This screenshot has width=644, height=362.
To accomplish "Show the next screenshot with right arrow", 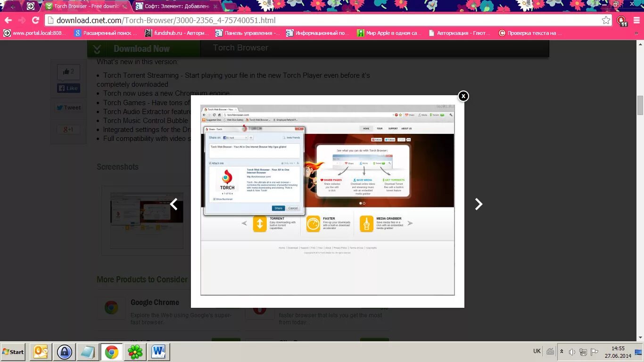I will pyautogui.click(x=479, y=204).
